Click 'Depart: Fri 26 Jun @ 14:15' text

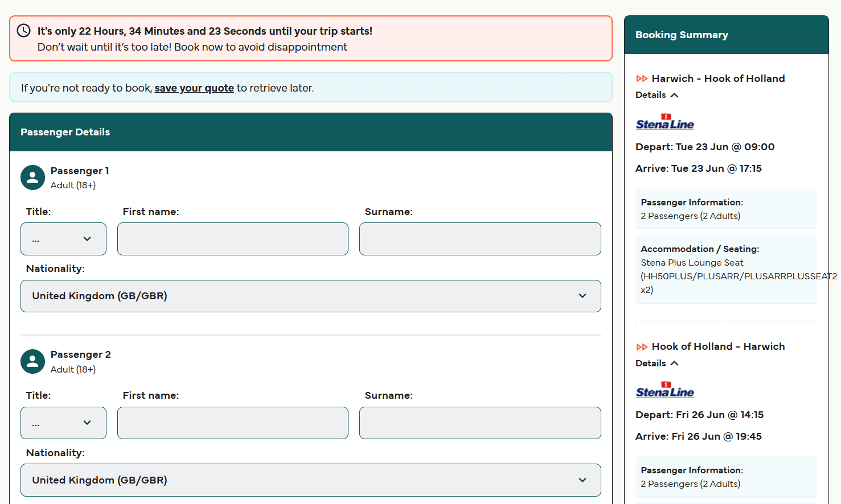700,415
